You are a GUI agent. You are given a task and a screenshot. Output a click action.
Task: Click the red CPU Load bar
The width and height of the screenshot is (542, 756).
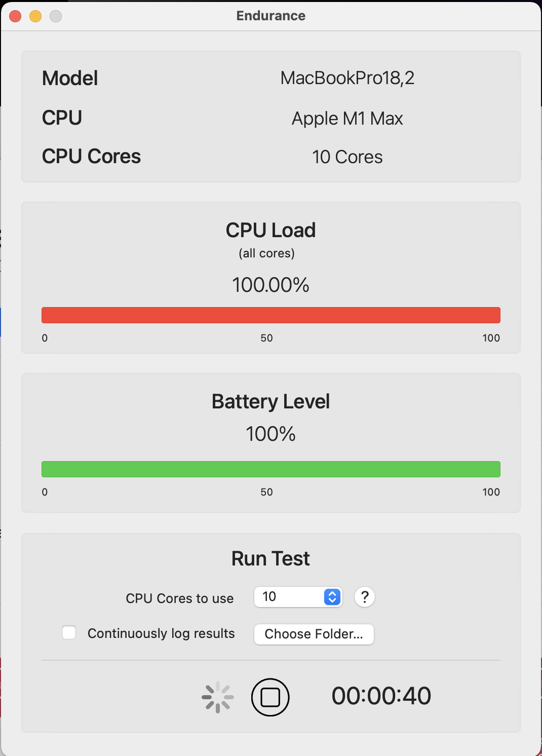[x=271, y=315]
